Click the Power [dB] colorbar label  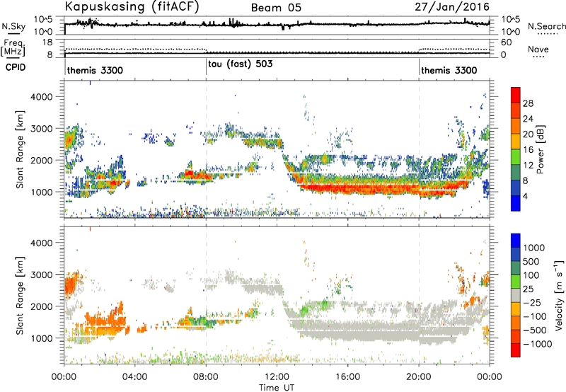[540, 149]
